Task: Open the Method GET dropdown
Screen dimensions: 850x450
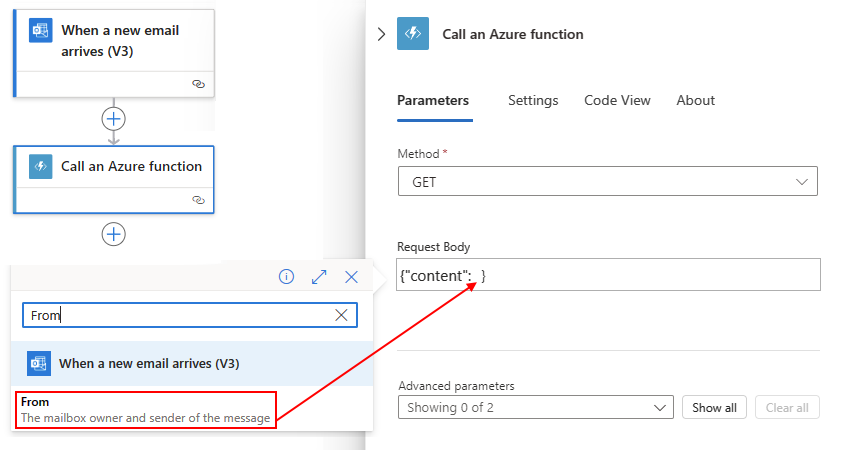Action: click(607, 182)
